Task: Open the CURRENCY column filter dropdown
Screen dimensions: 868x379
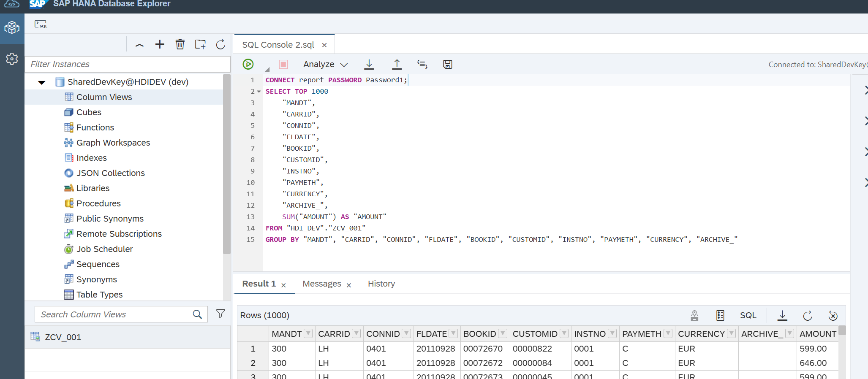Action: [x=732, y=333]
